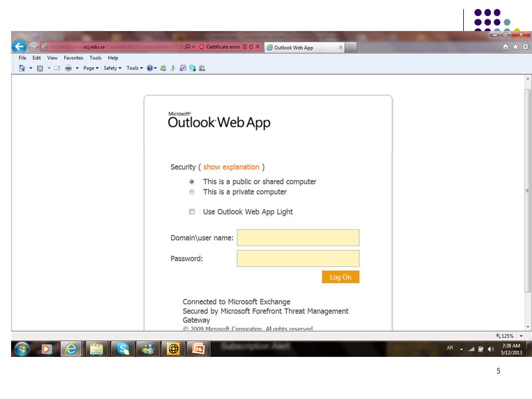
Task: Expand the Feeds dropdown arrow
Action: point(49,68)
